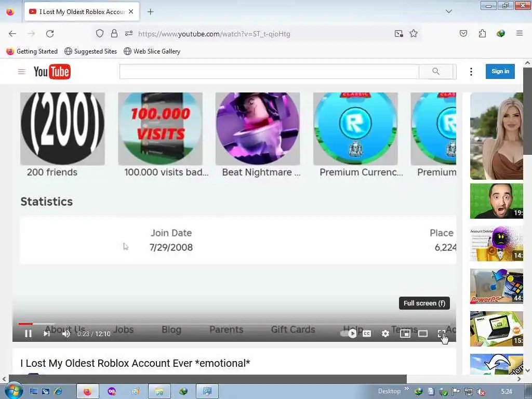This screenshot has height=399, width=532.
Task: Open Firefox profile globe toolbar icon
Action: 500,33
